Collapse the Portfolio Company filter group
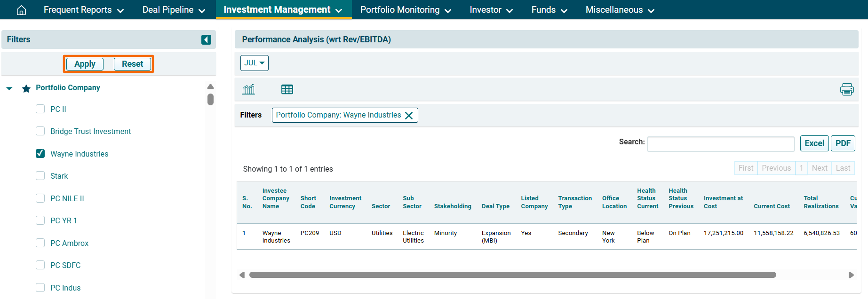 tap(9, 88)
